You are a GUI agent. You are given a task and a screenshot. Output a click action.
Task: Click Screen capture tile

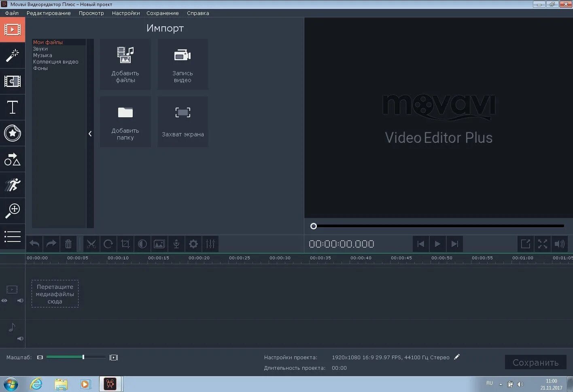(x=183, y=122)
